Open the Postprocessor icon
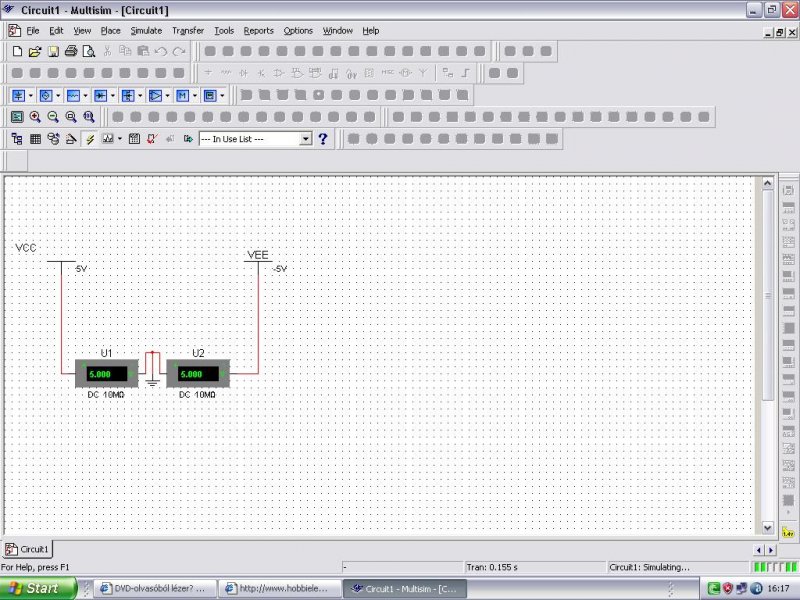 (x=134, y=139)
